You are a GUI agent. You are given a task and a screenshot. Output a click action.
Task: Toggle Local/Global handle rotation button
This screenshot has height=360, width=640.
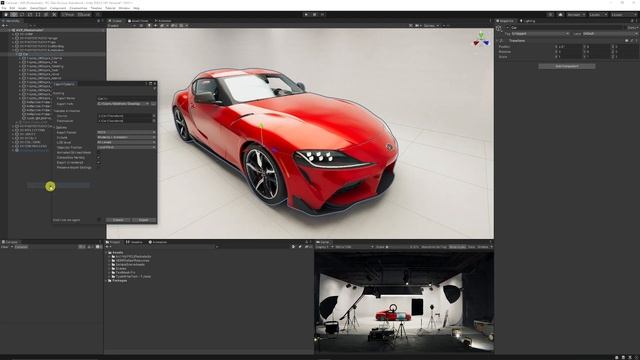pos(84,14)
